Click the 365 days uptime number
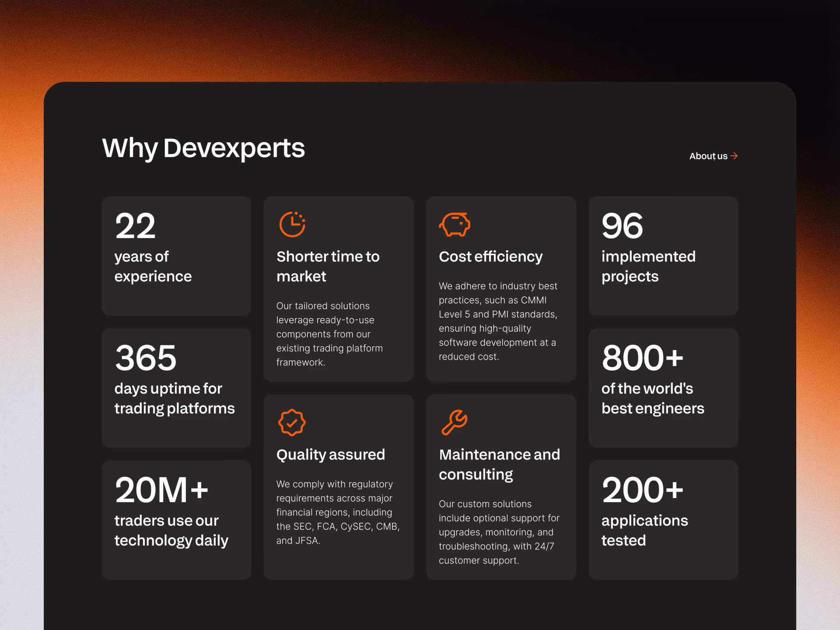This screenshot has height=630, width=840. pyautogui.click(x=146, y=358)
